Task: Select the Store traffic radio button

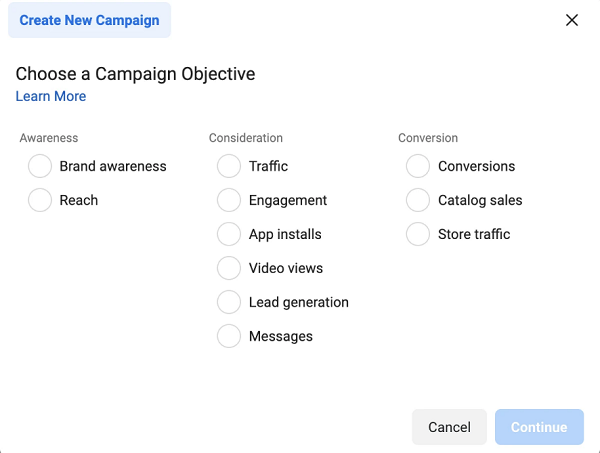Action: coord(418,234)
